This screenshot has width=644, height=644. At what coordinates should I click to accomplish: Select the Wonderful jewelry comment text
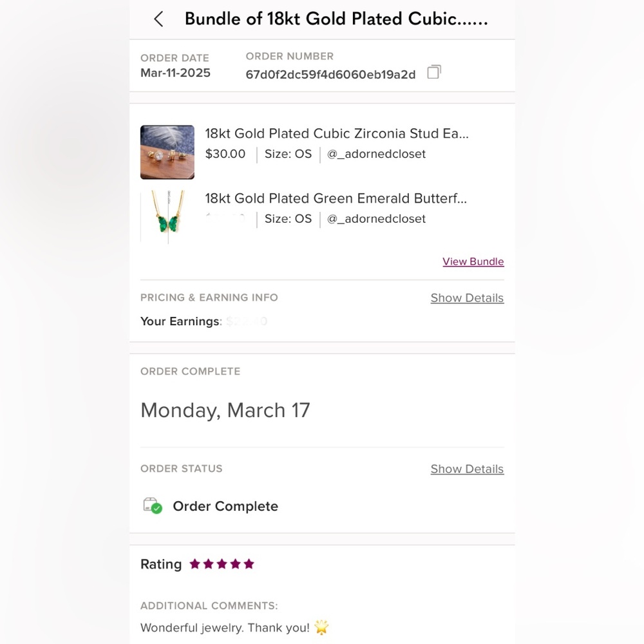(225, 627)
